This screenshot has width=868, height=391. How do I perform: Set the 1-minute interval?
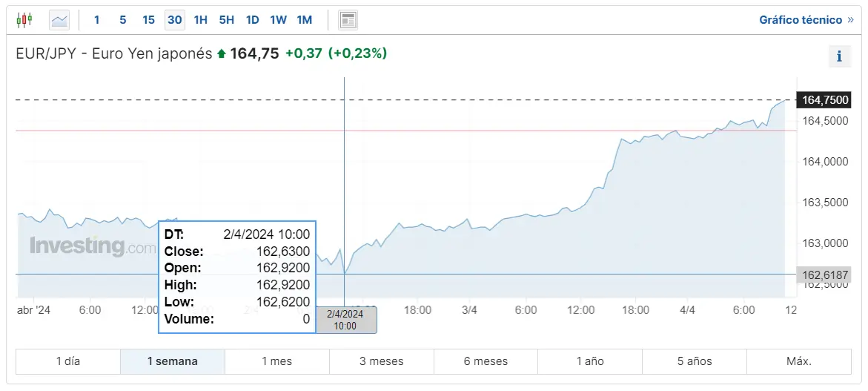click(96, 20)
